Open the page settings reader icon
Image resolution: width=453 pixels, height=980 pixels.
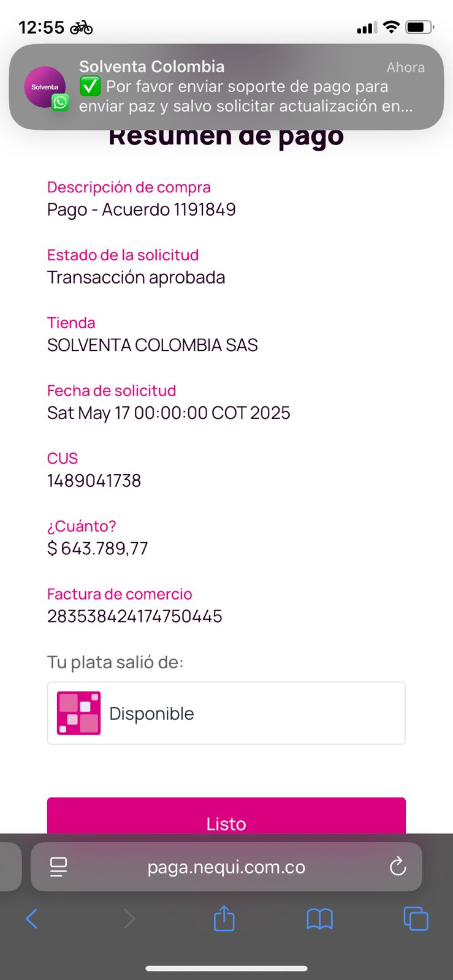pos(59,866)
